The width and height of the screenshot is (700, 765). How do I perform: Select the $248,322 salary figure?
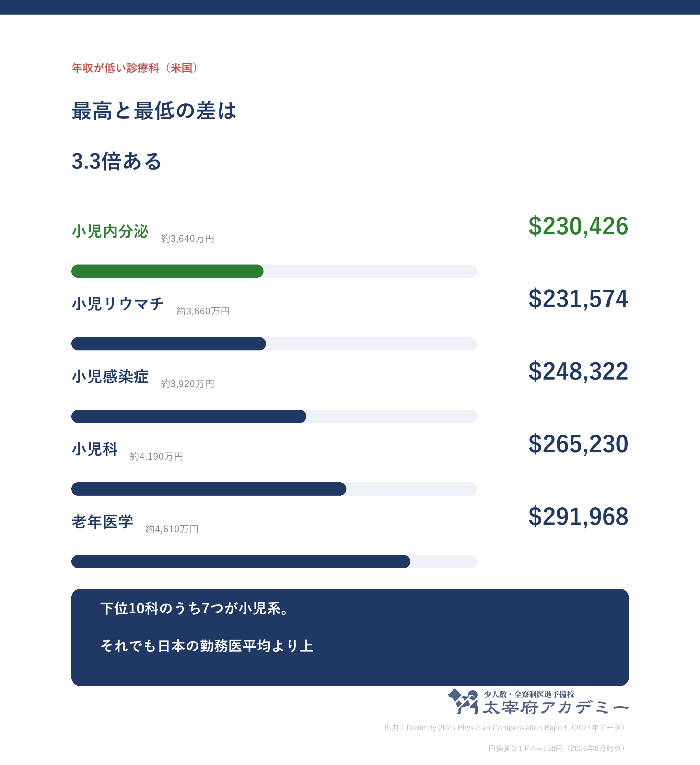coord(578,371)
